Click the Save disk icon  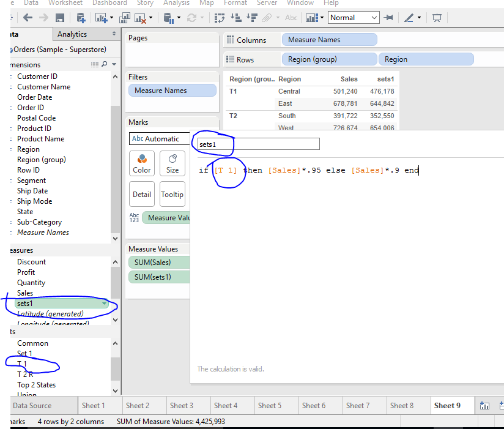[60, 18]
